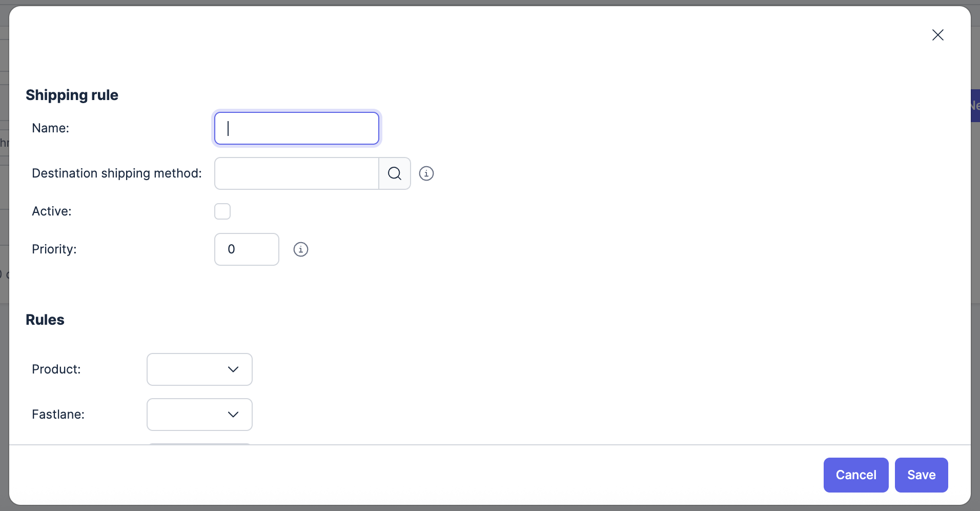Open the Priority info tooltip icon

click(x=301, y=249)
